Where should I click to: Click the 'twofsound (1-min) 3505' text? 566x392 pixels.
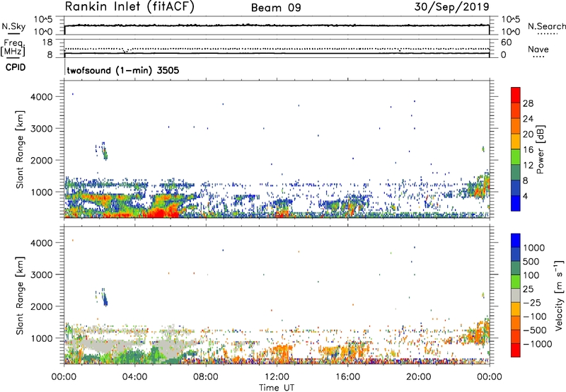tap(122, 70)
